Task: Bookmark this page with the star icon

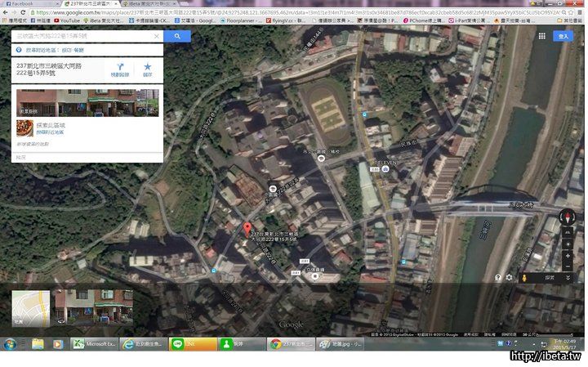Action: 571,12
